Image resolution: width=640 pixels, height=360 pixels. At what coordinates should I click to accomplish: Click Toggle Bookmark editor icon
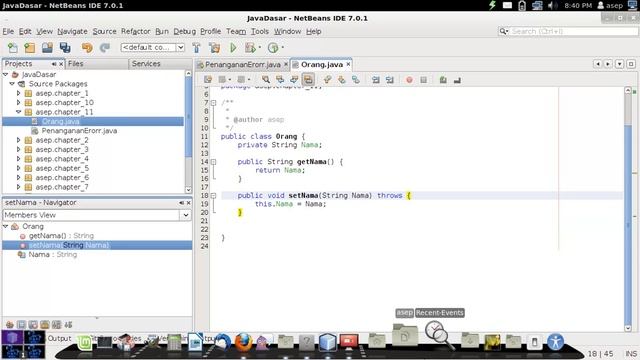356,80
